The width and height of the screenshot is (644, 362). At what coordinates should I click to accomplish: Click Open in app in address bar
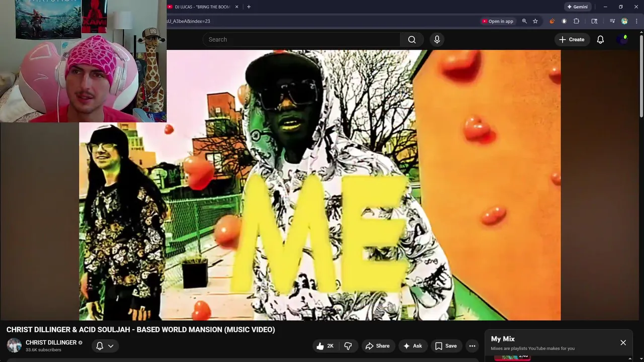[x=497, y=21]
